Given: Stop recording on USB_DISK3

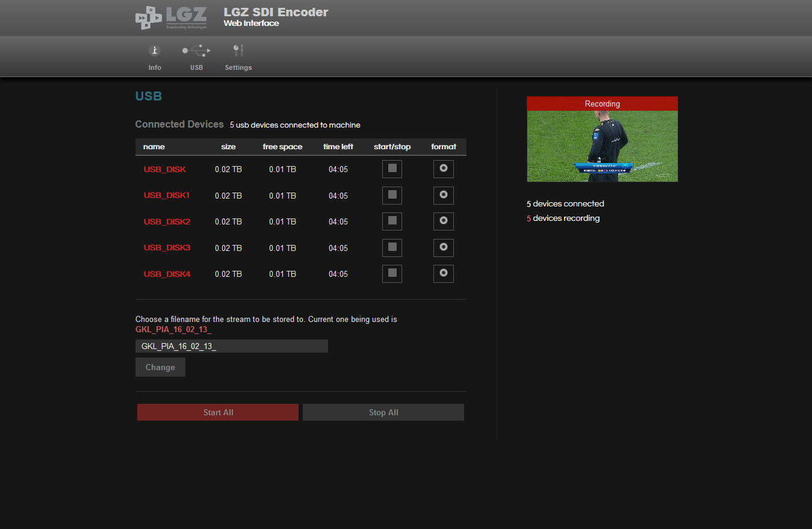Looking at the screenshot, I should tap(392, 248).
